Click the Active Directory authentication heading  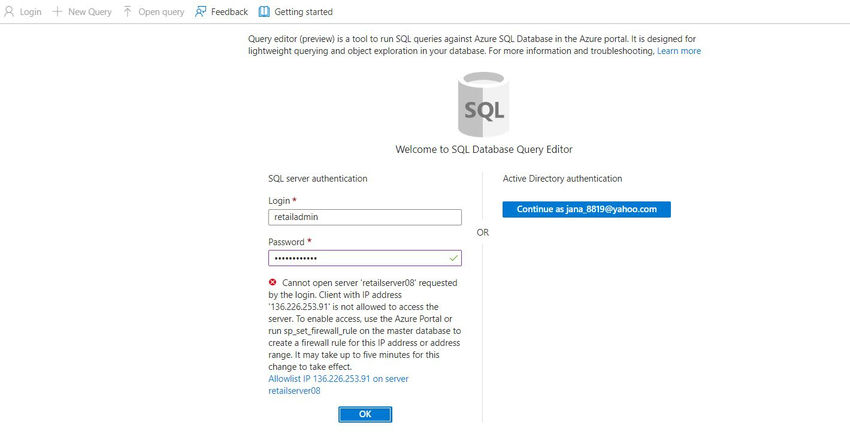(x=562, y=179)
